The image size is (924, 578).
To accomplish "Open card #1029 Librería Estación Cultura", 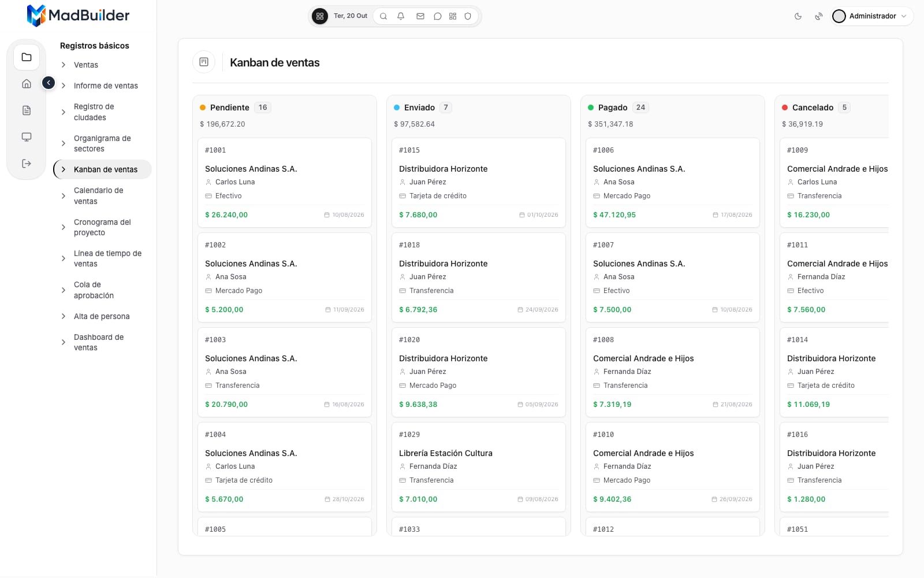I will (479, 467).
